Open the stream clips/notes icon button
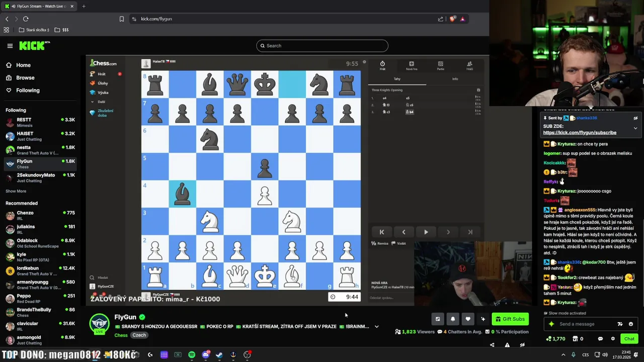Image resolution: width=644 pixels, height=362 pixels. 438,319
